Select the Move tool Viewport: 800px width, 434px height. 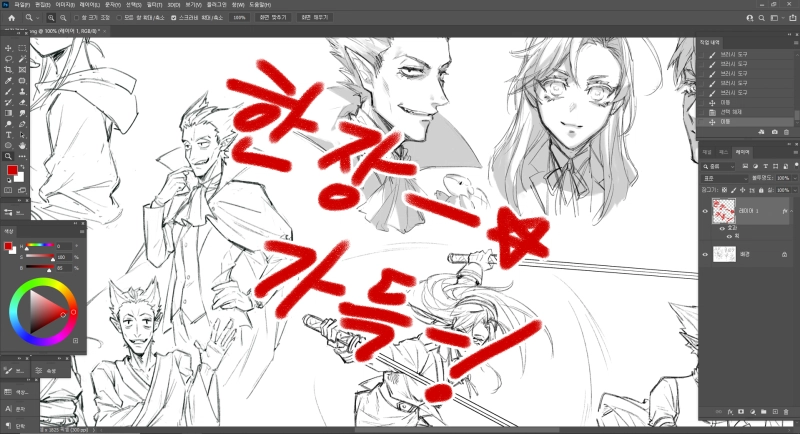[x=9, y=48]
